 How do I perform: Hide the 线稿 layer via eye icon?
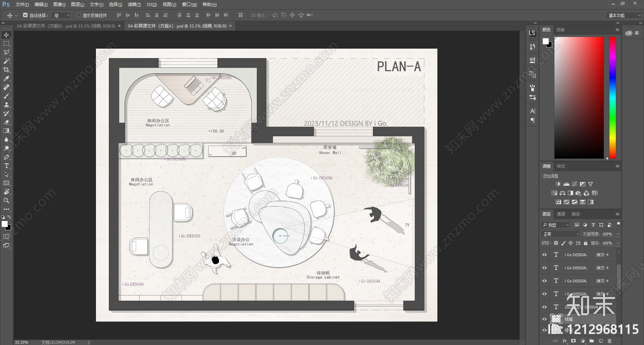click(x=545, y=319)
